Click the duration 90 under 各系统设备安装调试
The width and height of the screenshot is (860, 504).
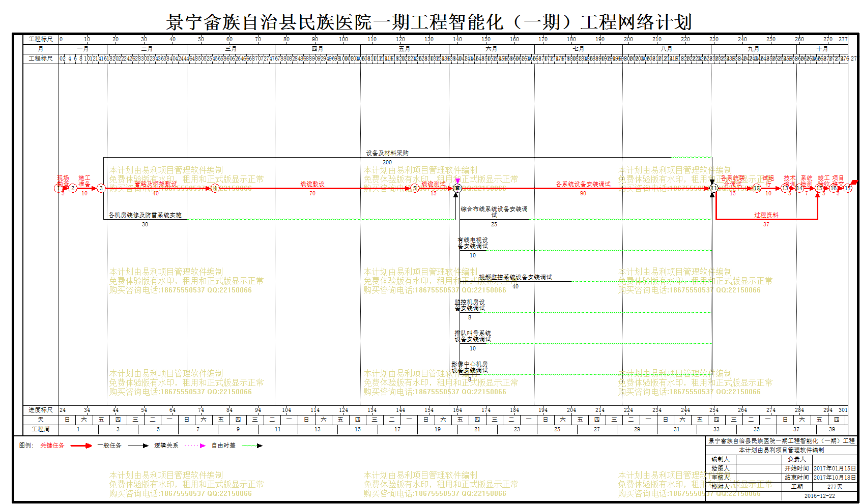(583, 193)
